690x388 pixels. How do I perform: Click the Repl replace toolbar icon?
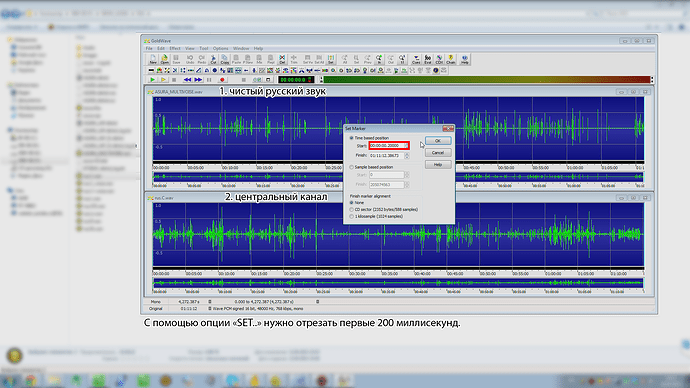pyautogui.click(x=271, y=59)
